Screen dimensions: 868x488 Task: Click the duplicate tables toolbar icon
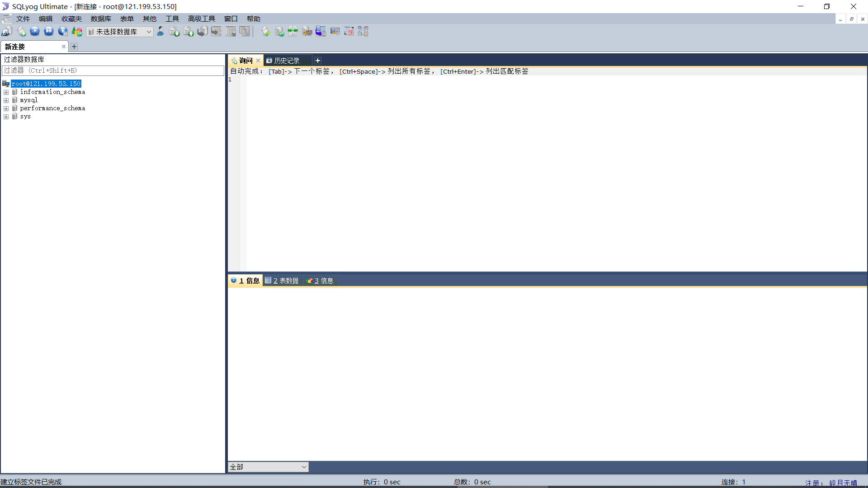pyautogui.click(x=245, y=31)
